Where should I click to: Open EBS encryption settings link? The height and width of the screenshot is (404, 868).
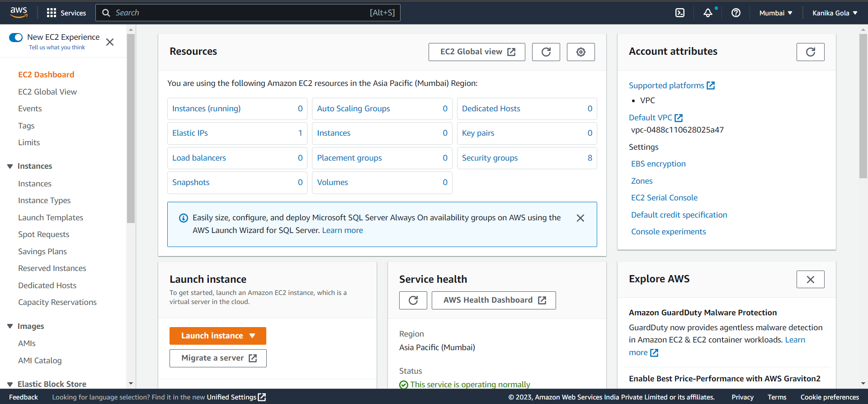pyautogui.click(x=658, y=164)
